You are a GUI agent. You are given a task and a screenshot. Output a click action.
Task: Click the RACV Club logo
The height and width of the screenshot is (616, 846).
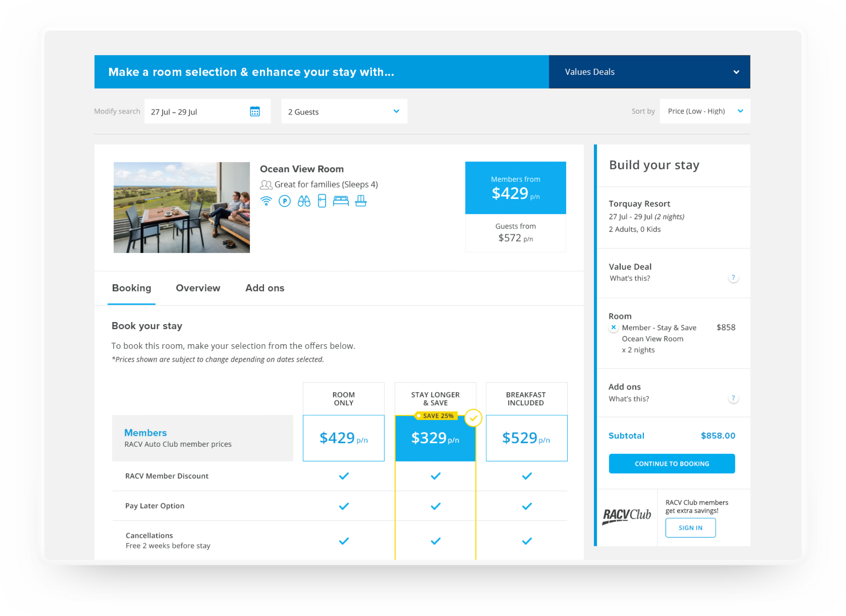[x=627, y=516]
